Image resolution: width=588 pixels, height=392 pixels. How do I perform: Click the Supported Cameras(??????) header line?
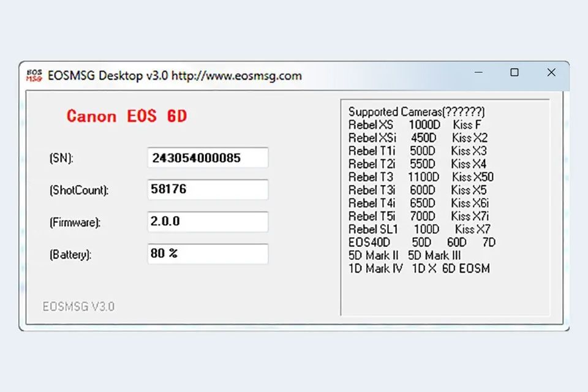coord(417,112)
